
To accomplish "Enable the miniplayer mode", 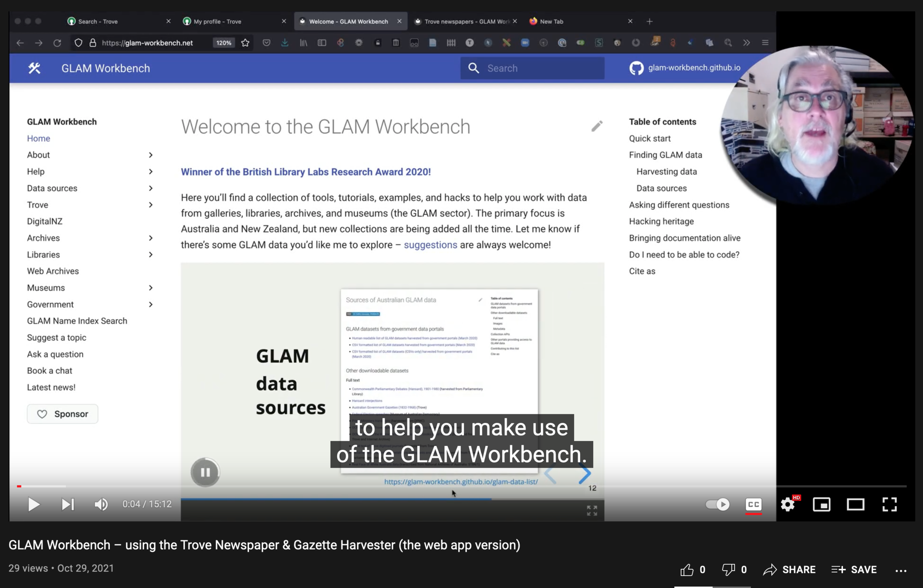I will click(822, 504).
